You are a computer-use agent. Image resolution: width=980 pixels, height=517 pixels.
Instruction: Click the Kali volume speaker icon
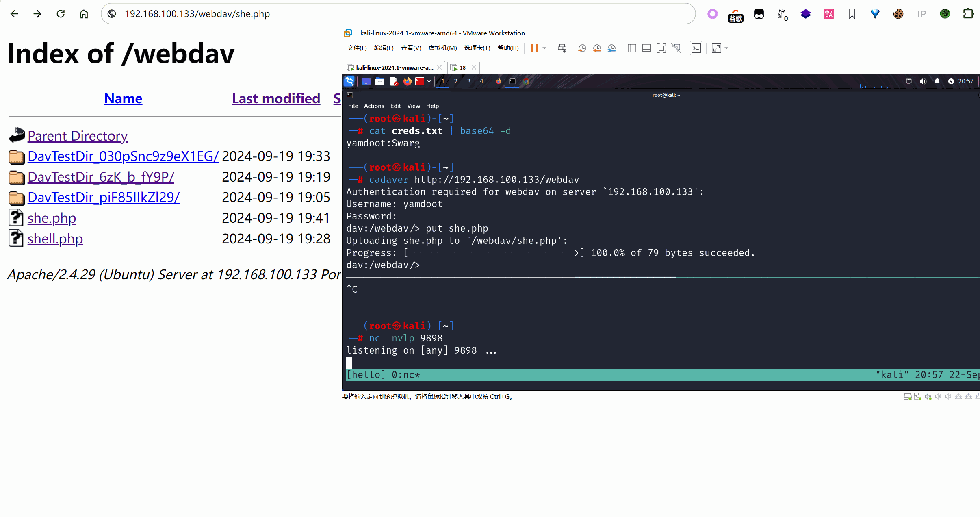923,81
